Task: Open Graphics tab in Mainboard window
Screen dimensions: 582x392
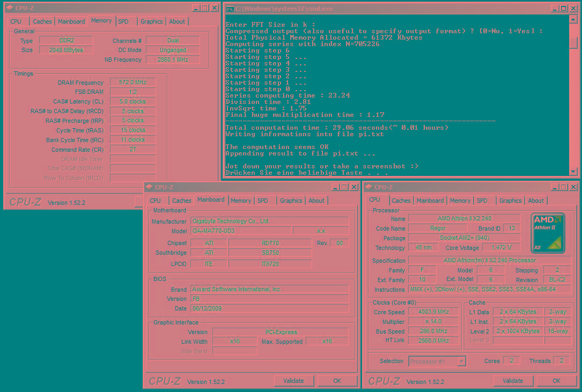Action: coord(291,201)
